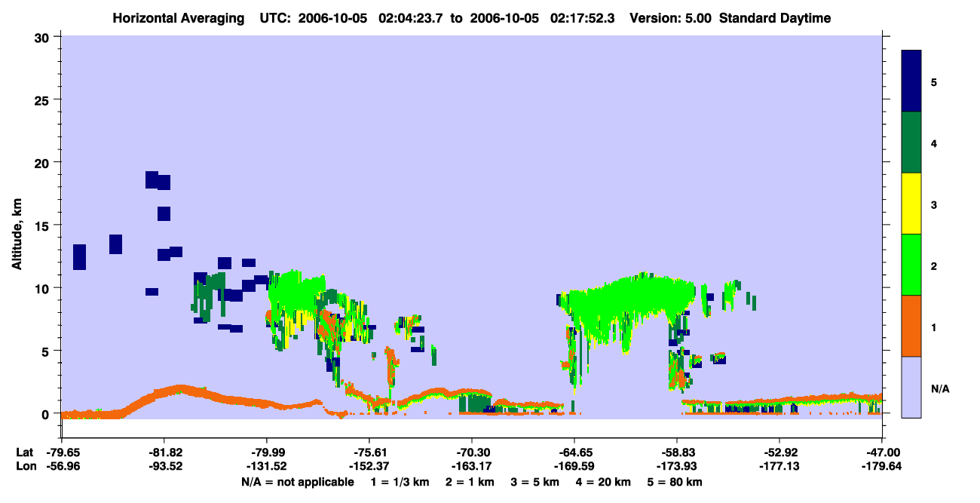Click the colorbar label '5'
This screenshot has height=503, width=980.
pos(934,82)
